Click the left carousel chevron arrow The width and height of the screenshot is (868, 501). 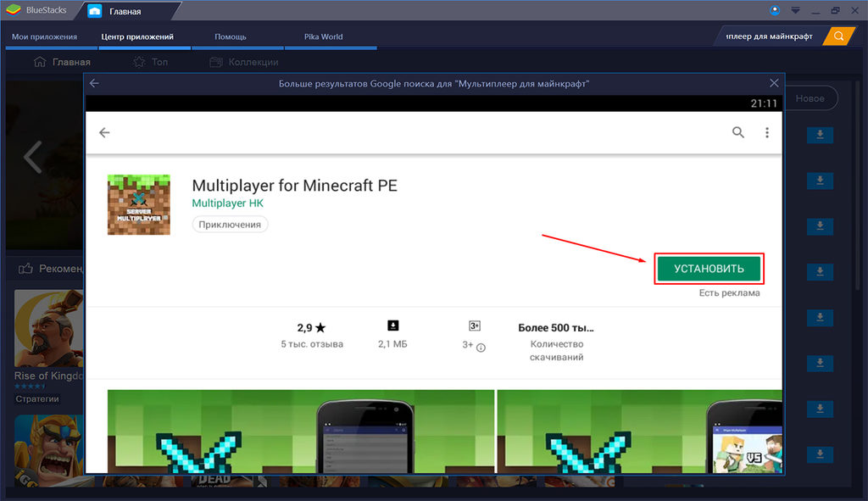point(33,157)
